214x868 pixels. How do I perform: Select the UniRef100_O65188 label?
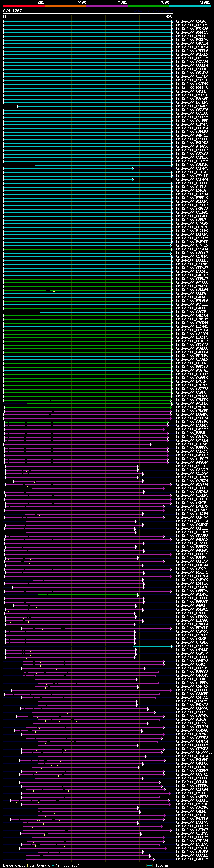pos(192,114)
